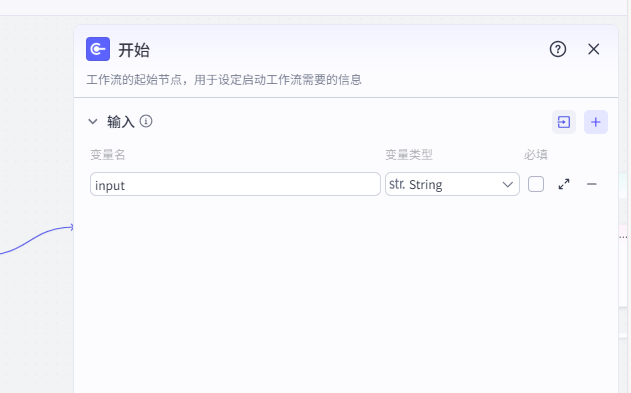Click the 开始 panel title

pyautogui.click(x=134, y=50)
